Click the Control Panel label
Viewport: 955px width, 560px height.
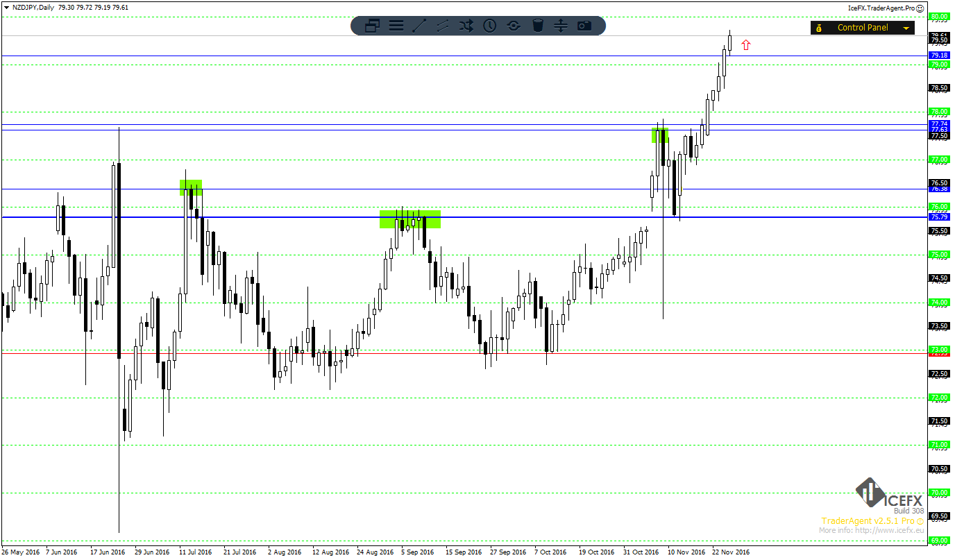(863, 28)
